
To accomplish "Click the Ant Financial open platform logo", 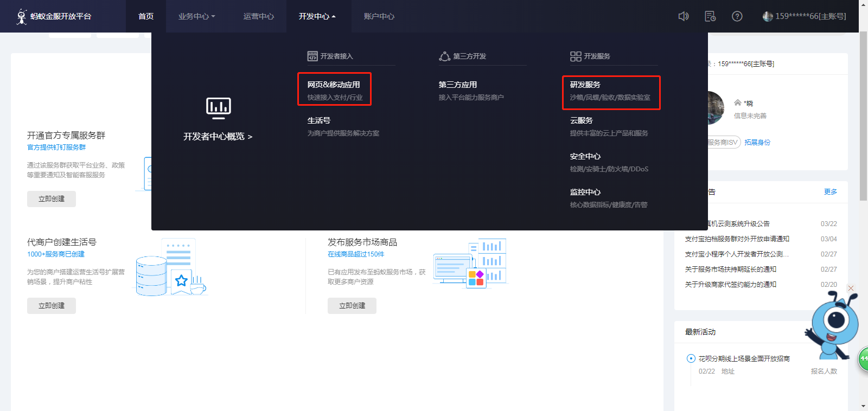I will tap(54, 16).
